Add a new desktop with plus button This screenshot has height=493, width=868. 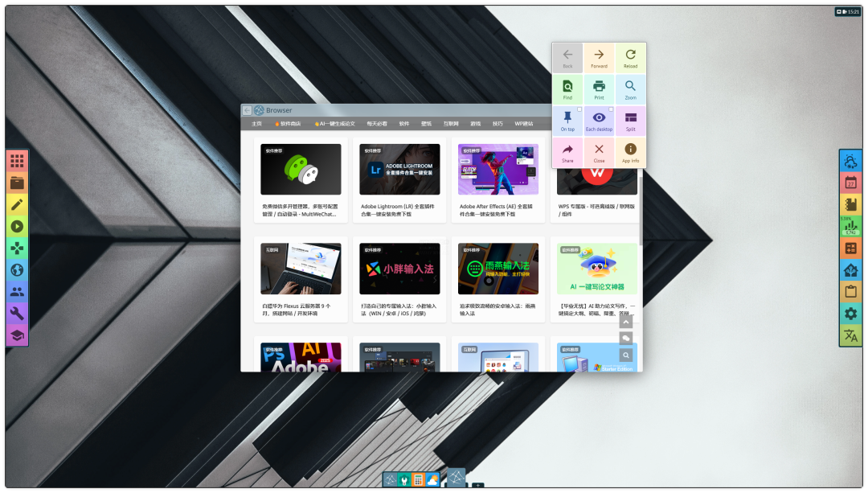(477, 485)
